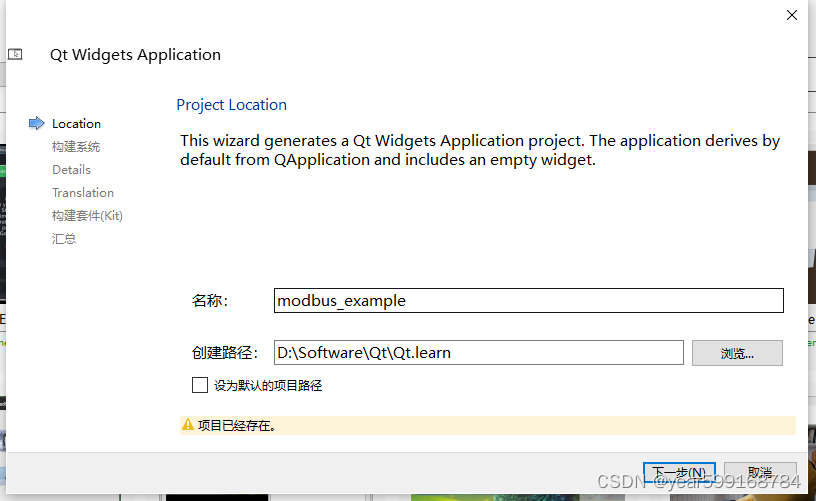Click the yellow warning icon
816x501 pixels.
pyautogui.click(x=188, y=425)
